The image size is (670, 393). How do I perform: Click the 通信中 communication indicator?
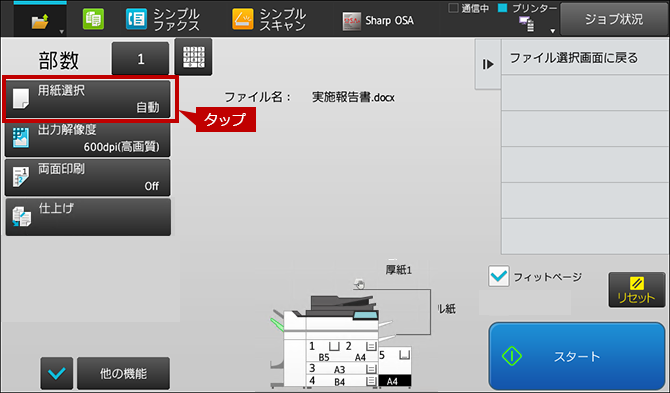point(469,8)
